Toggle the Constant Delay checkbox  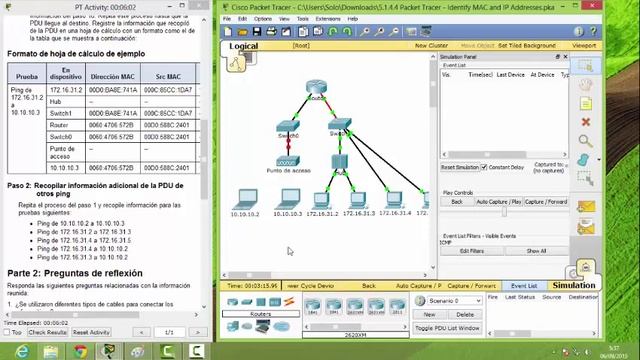tap(484, 167)
